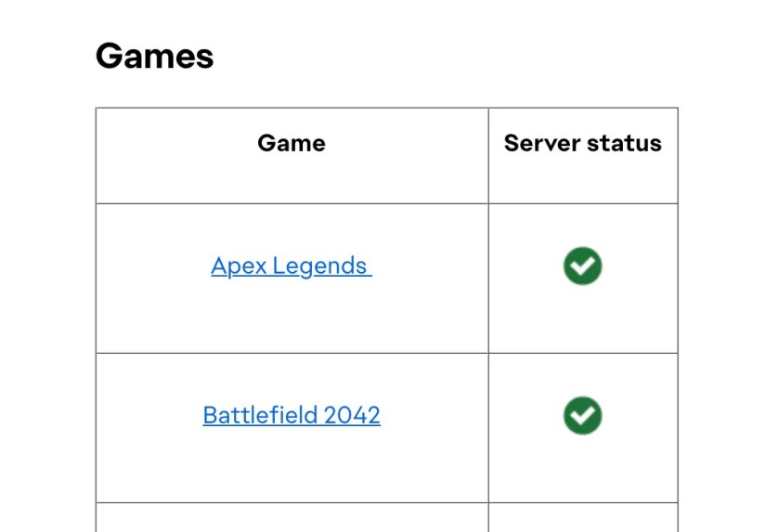
Task: Select the word Apex in the first game link
Action: pyautogui.click(x=239, y=266)
